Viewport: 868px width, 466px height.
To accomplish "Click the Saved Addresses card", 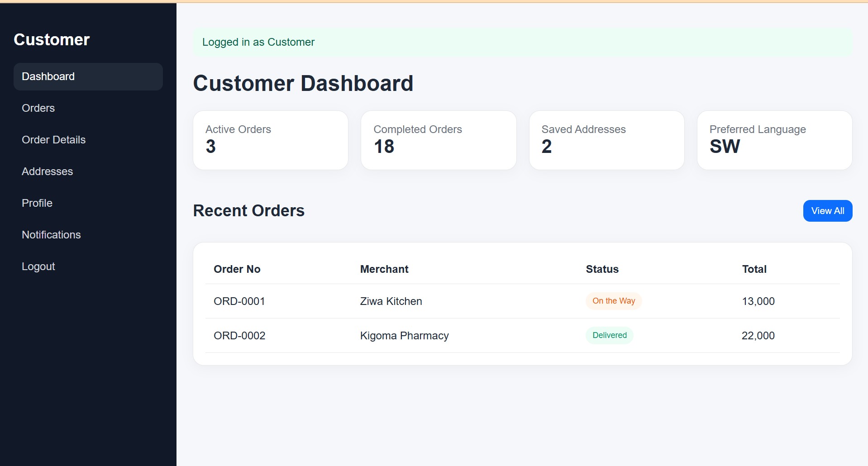I will [606, 140].
